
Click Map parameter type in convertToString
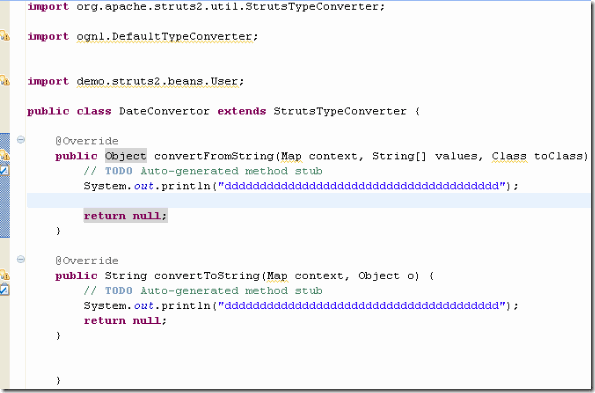tap(277, 276)
